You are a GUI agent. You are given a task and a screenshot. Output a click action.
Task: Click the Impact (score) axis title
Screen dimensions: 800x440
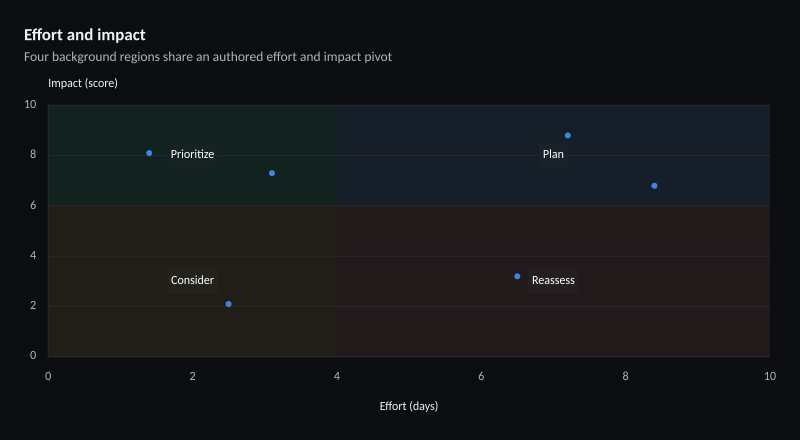[x=83, y=83]
